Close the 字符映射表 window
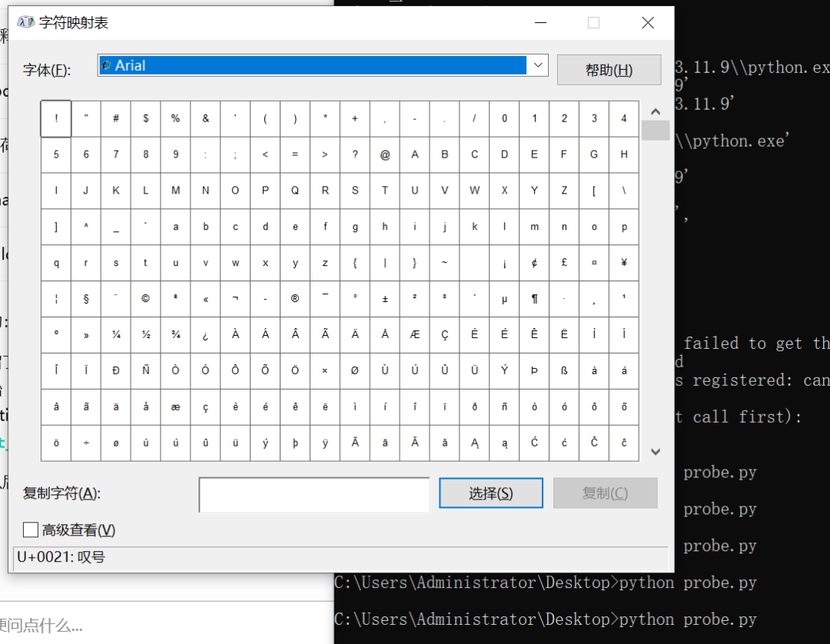The width and height of the screenshot is (830, 644). pyautogui.click(x=647, y=23)
